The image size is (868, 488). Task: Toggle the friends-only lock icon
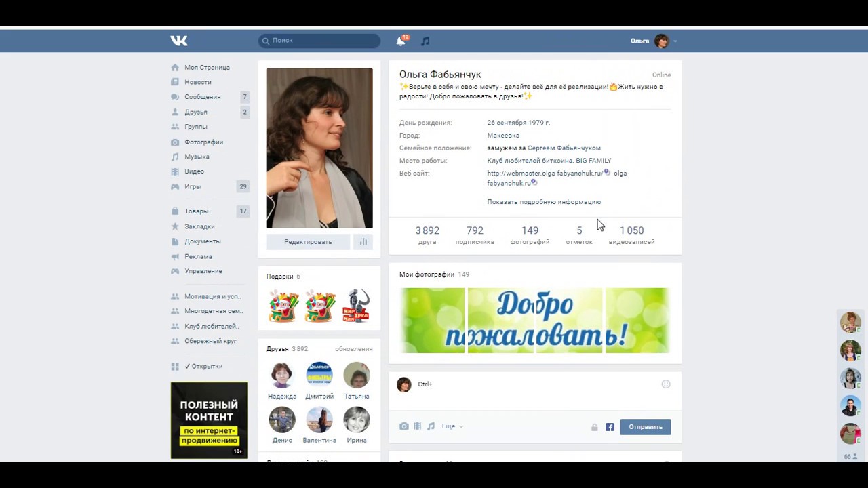595,427
